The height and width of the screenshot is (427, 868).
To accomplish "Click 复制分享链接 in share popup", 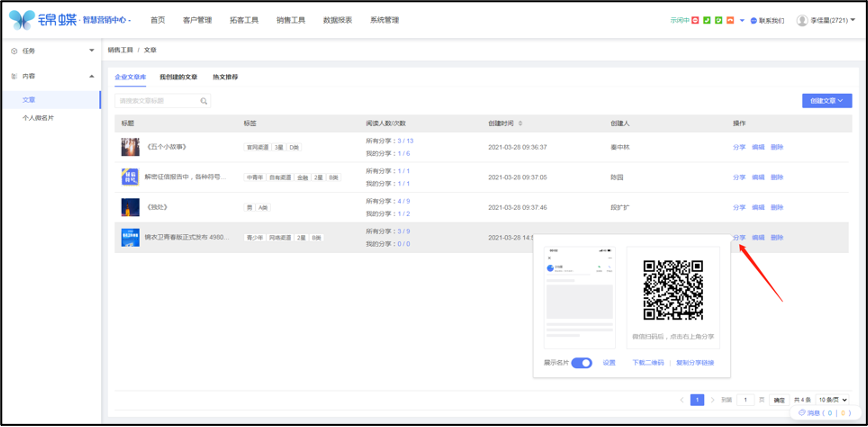I will click(695, 363).
